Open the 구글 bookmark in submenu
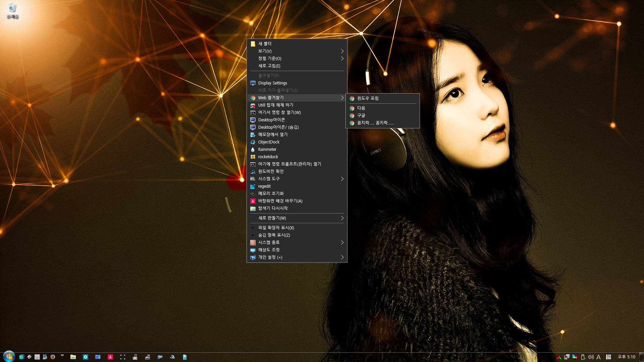 [383, 115]
